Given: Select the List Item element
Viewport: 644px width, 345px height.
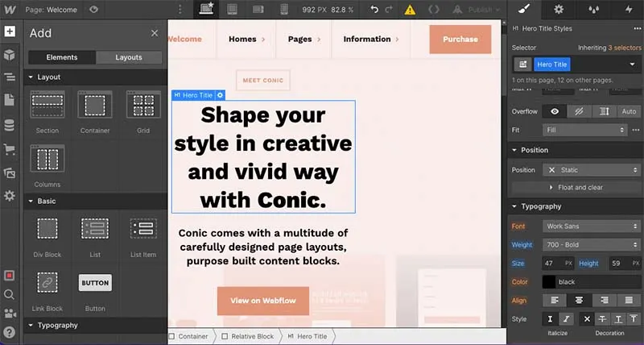Looking at the screenshot, I should coord(143,237).
